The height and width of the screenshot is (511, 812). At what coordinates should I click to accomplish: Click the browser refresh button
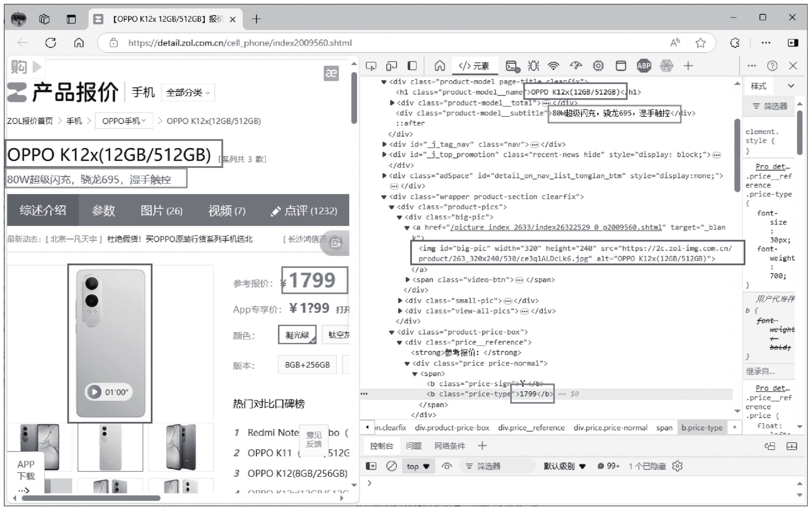(51, 43)
